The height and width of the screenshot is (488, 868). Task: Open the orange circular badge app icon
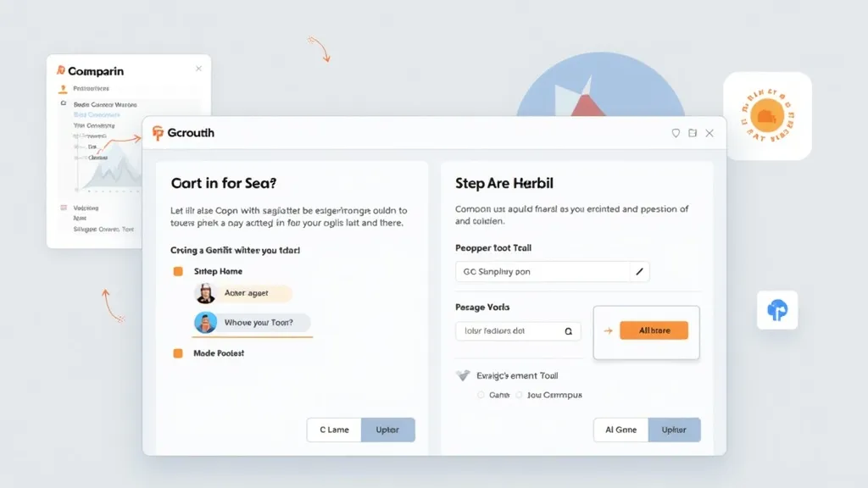pyautogui.click(x=767, y=116)
